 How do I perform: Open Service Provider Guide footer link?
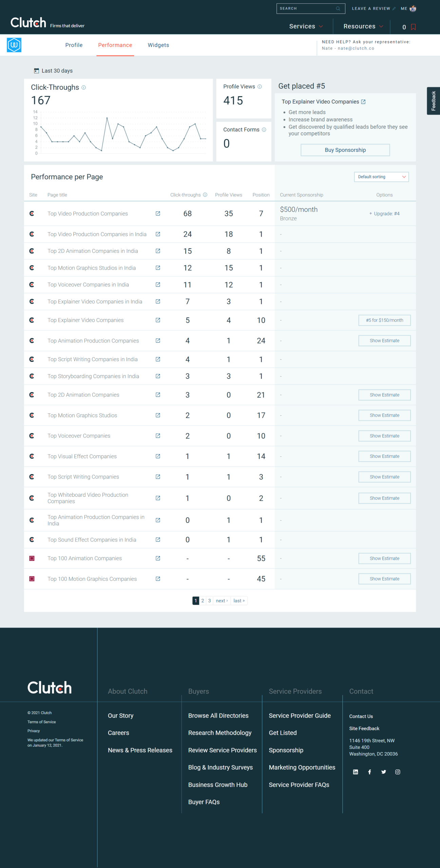(x=300, y=715)
